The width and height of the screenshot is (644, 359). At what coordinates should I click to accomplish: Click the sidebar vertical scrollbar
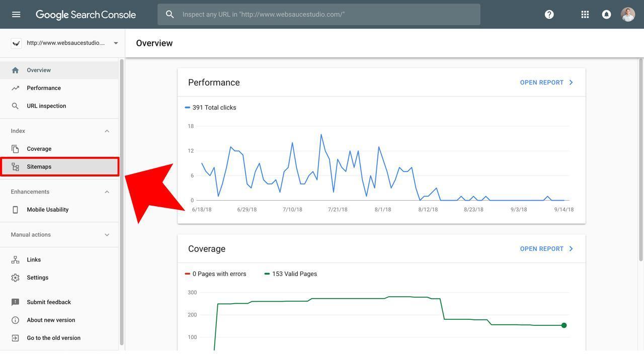(121, 201)
